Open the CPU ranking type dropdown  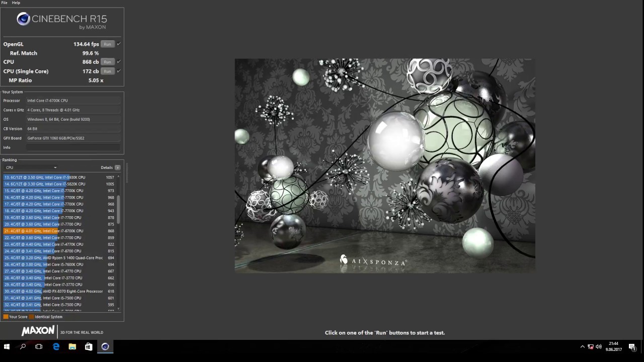pos(31,167)
